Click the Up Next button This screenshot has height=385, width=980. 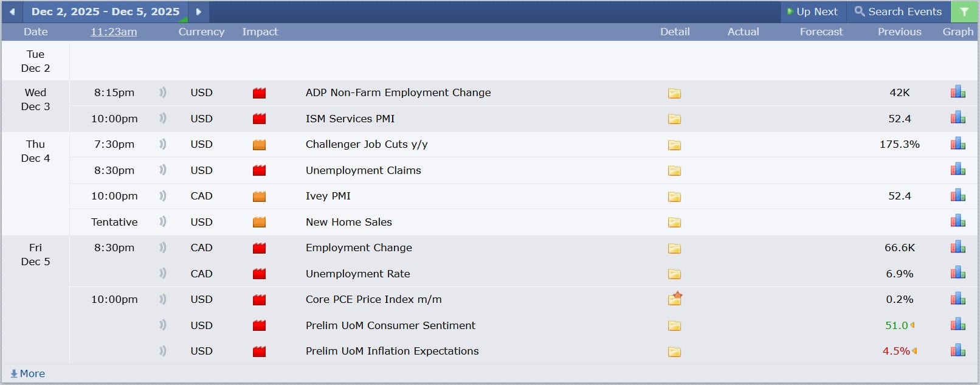click(812, 12)
